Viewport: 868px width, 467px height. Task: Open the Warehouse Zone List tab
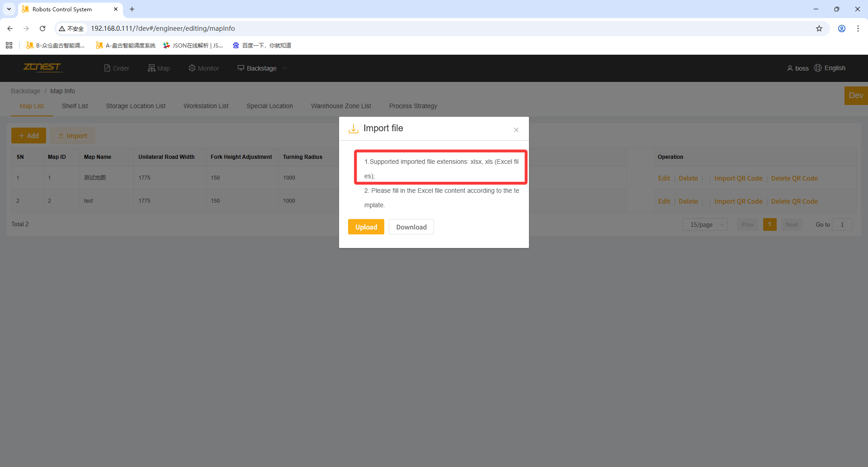coord(341,106)
